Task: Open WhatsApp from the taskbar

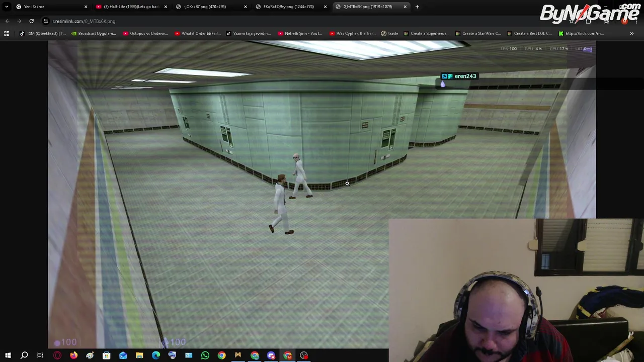Action: (205, 355)
